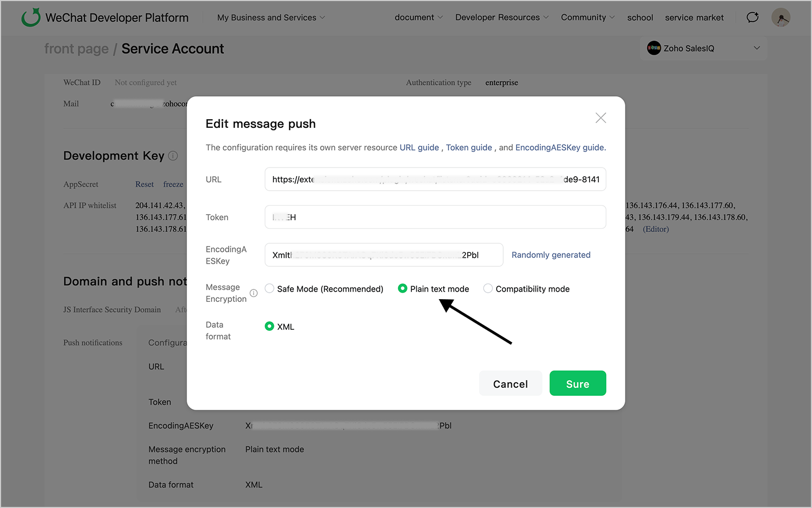The image size is (812, 508).
Task: Click the Message Encryption info icon
Action: pos(253,293)
